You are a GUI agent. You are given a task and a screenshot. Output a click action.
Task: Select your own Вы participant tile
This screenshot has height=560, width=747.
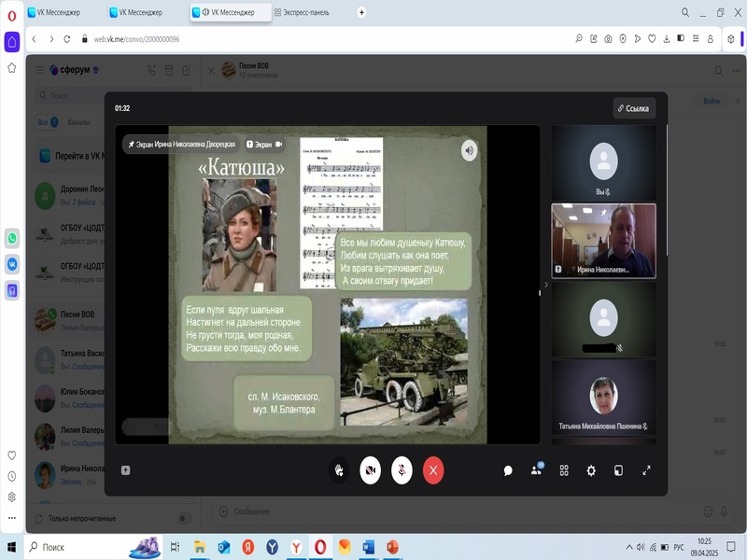point(603,162)
